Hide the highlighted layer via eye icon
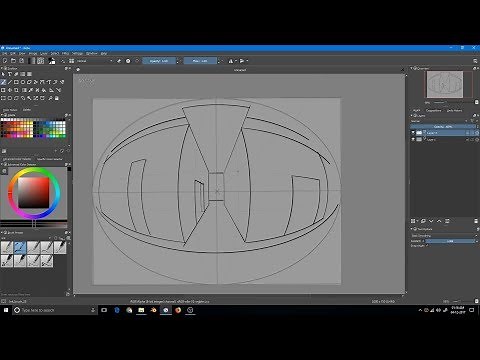The width and height of the screenshot is (480, 360). [x=413, y=133]
